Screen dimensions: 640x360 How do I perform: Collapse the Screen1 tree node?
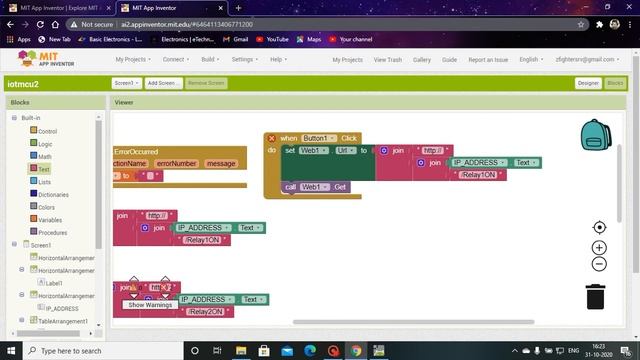click(14, 244)
